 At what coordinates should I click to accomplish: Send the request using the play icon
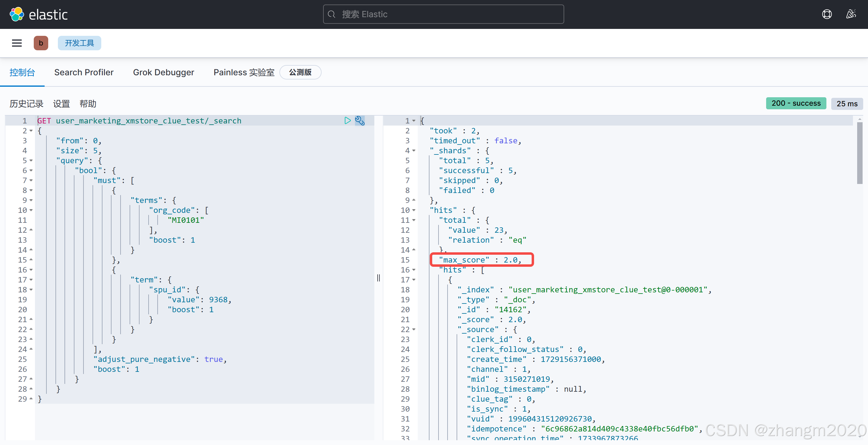[x=348, y=120]
